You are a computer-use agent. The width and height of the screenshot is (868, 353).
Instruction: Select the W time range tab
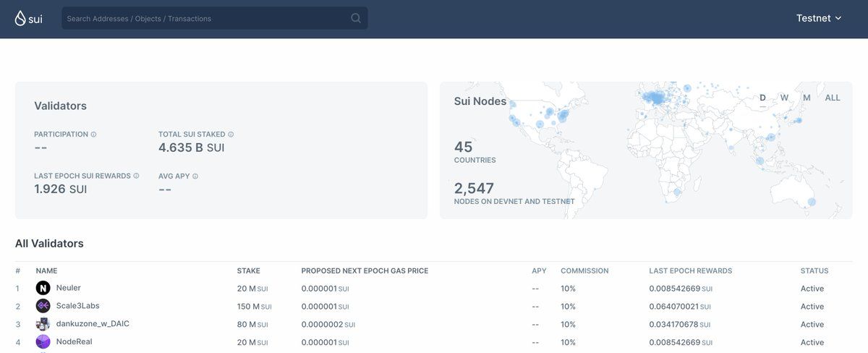[784, 98]
